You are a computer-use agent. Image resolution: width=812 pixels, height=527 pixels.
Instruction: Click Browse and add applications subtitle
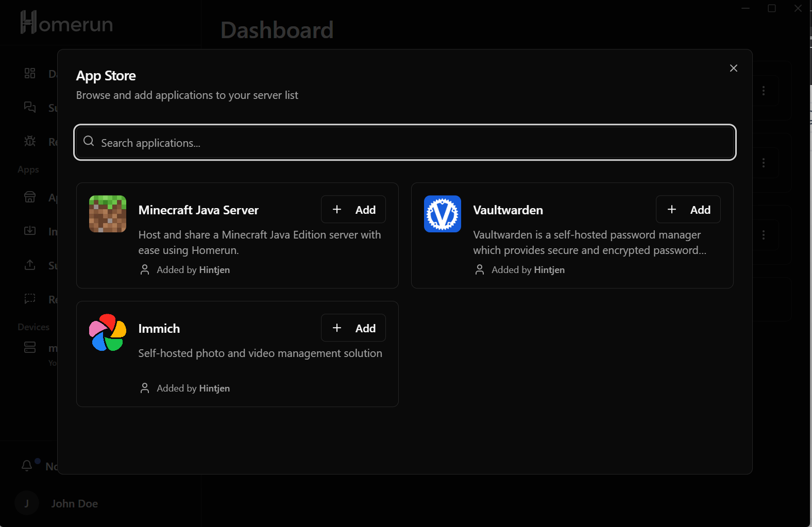click(x=187, y=95)
